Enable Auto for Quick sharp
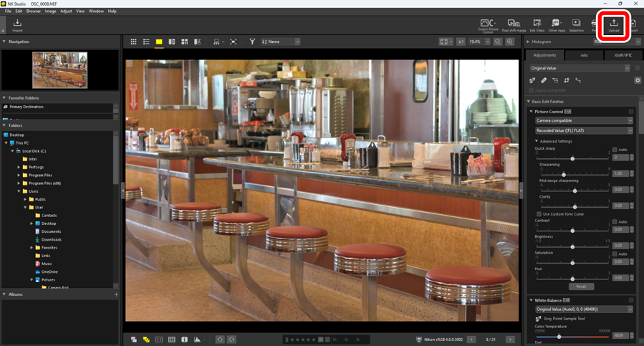 [x=615, y=150]
